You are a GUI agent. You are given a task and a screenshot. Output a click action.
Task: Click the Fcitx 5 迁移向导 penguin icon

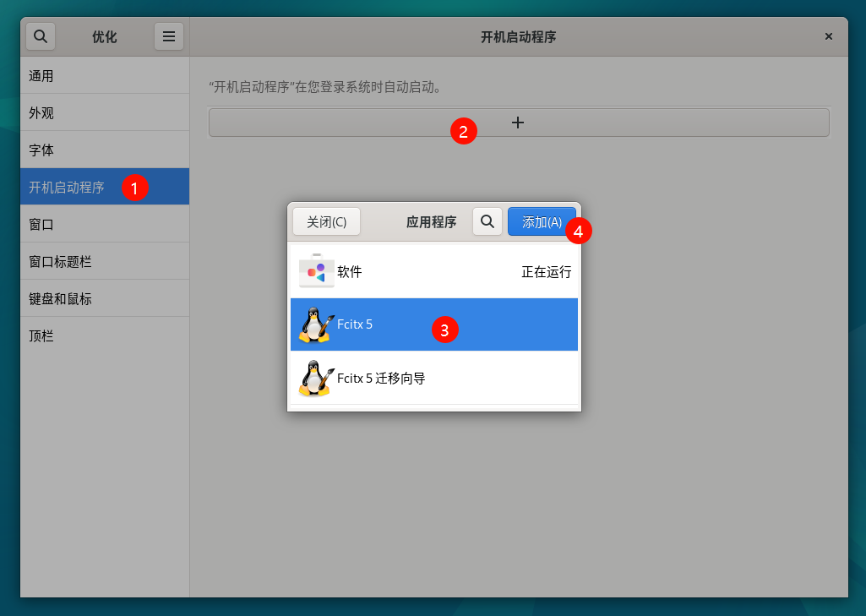tap(316, 378)
